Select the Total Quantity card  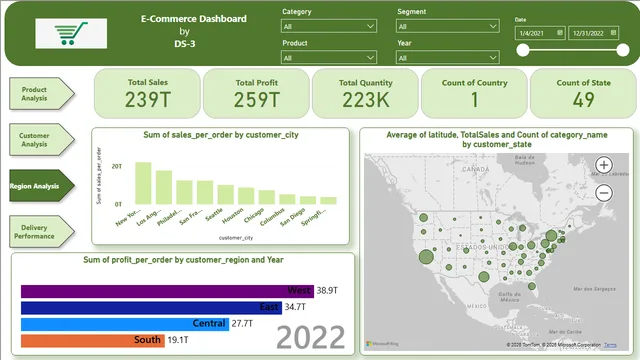pyautogui.click(x=365, y=93)
